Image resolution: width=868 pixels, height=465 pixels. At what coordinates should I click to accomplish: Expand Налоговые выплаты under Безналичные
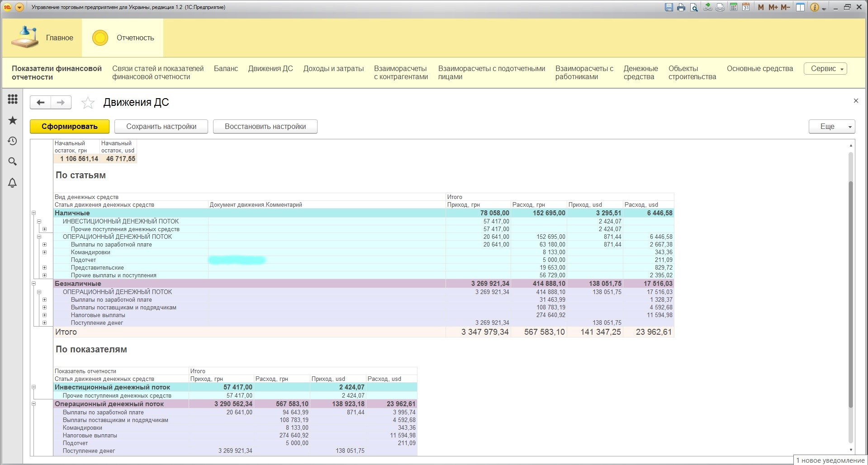[44, 315]
